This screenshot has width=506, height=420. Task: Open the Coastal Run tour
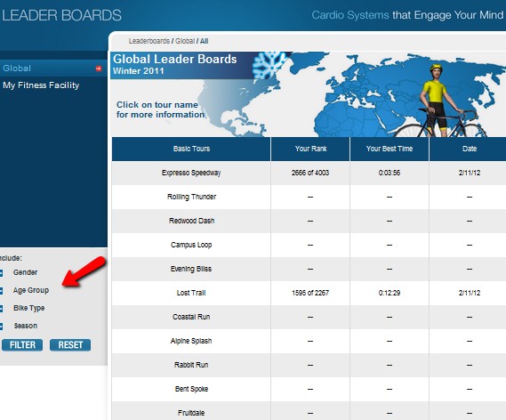coord(191,317)
